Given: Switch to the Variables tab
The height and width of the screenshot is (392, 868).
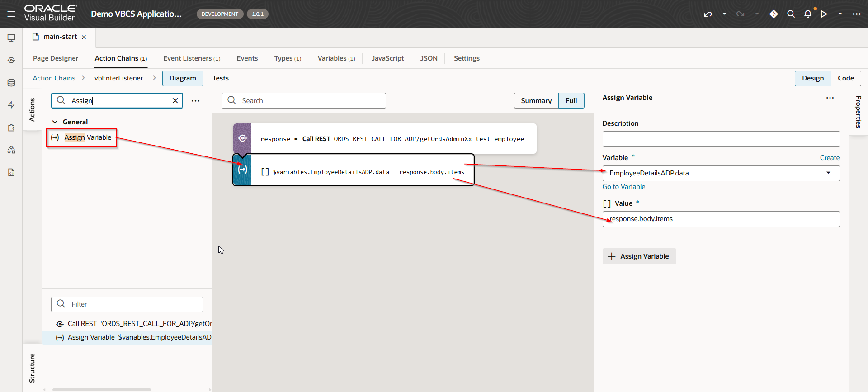Looking at the screenshot, I should click(x=336, y=58).
